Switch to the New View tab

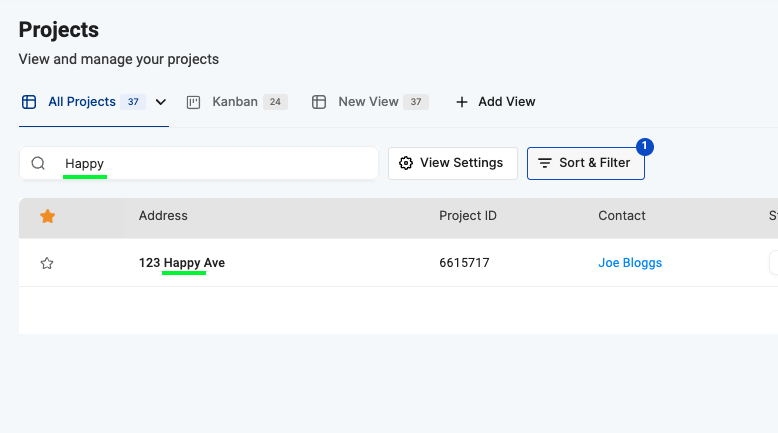coord(368,102)
